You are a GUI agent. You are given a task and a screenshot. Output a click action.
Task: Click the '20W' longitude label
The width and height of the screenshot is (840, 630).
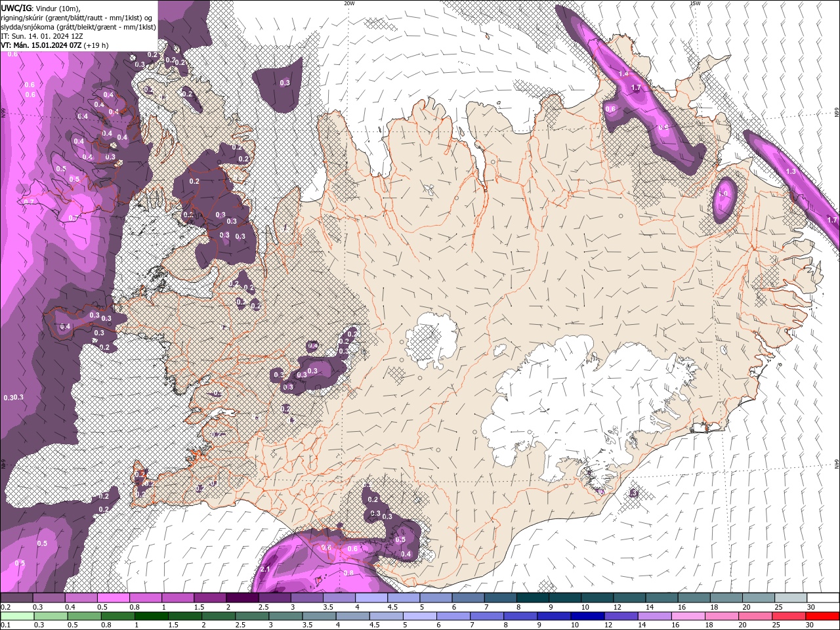click(349, 3)
